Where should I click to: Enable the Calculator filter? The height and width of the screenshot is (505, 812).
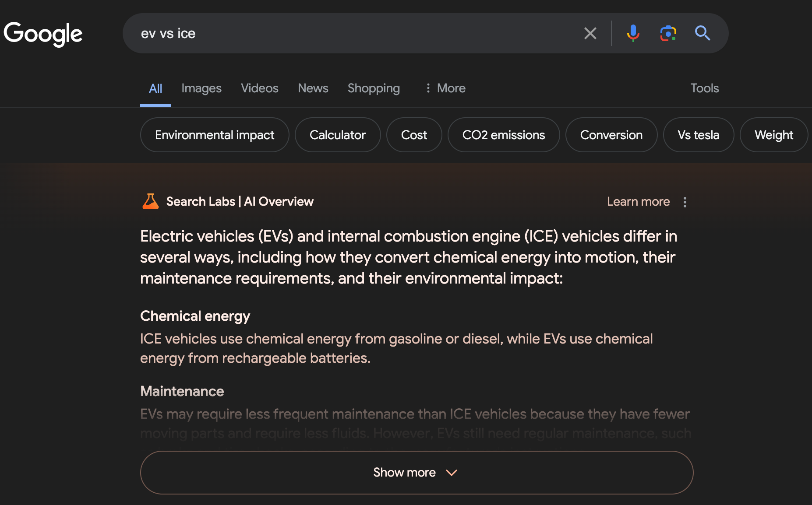click(x=338, y=135)
